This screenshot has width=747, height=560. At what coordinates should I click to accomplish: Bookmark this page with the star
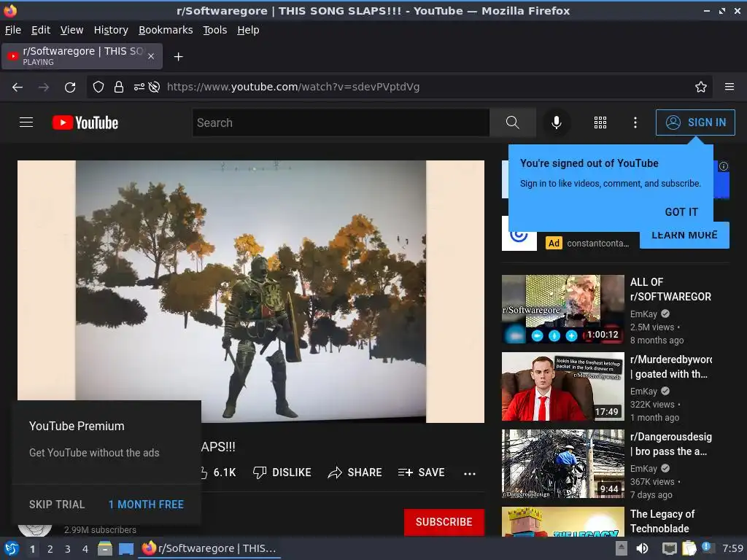(701, 87)
